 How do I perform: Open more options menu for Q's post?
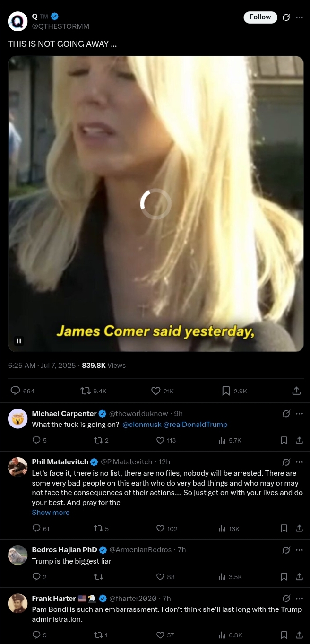(299, 17)
